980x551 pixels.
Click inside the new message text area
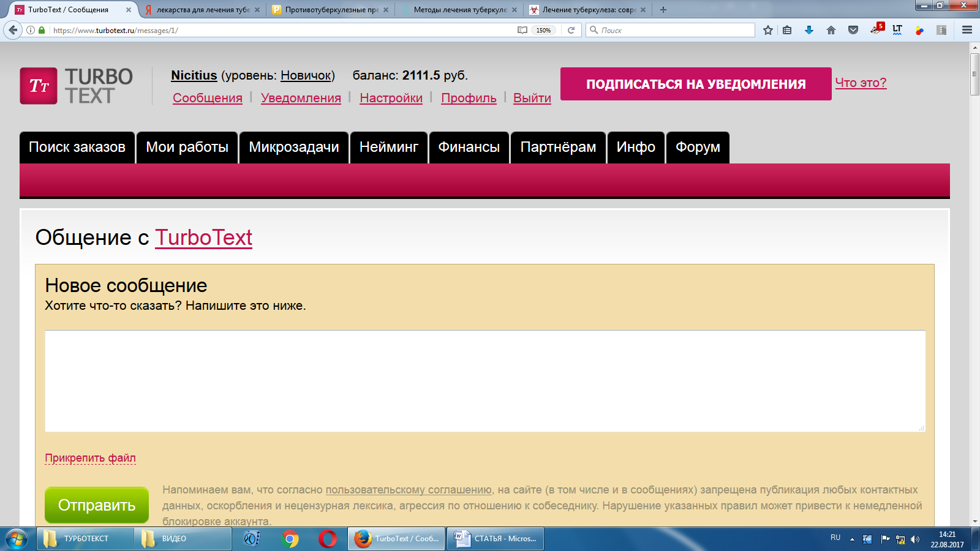[484, 381]
